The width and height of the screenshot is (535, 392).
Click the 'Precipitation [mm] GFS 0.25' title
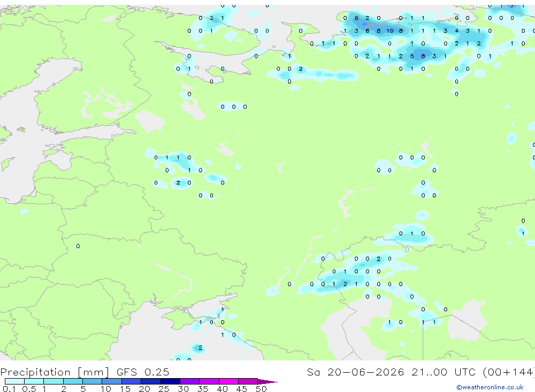point(85,372)
